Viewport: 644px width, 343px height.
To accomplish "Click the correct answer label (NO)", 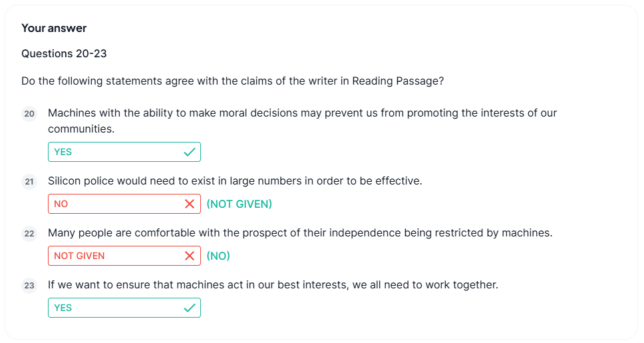I will pyautogui.click(x=218, y=256).
